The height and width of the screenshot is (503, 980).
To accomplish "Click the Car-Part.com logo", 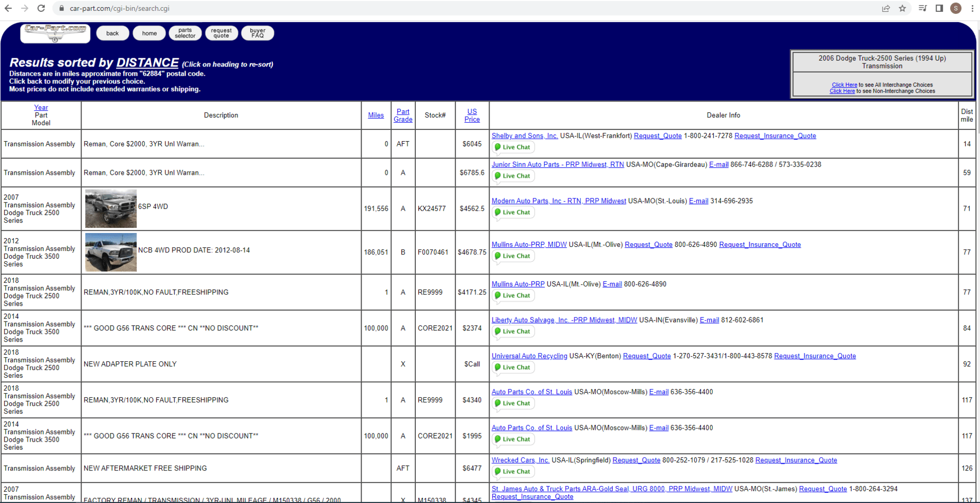I will pos(55,33).
